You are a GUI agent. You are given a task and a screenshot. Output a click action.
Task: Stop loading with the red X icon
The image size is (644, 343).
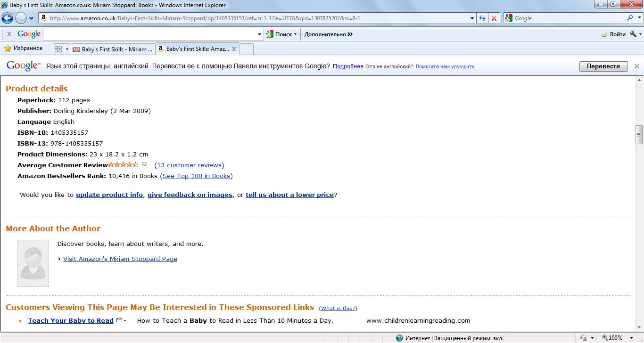point(494,18)
